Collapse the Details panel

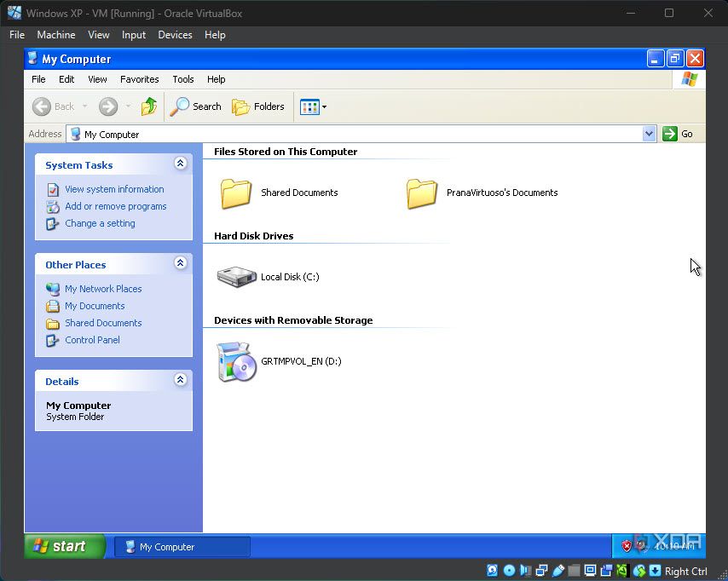coord(180,380)
